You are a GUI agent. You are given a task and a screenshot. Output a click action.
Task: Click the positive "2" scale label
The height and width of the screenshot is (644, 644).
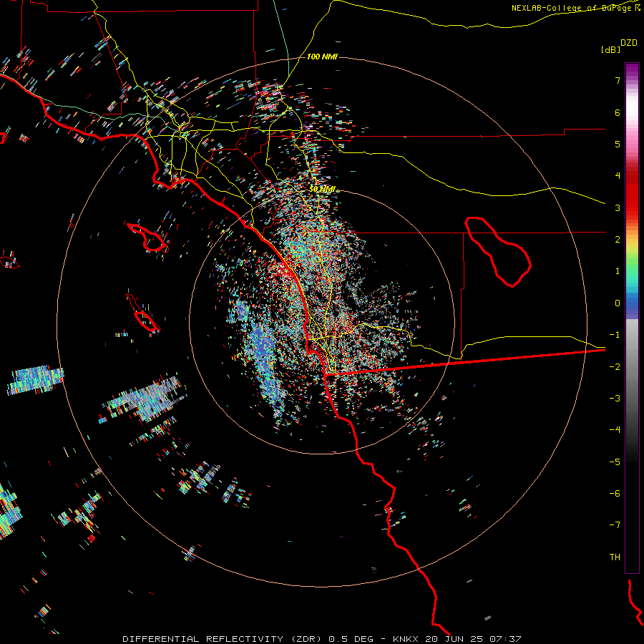618,240
